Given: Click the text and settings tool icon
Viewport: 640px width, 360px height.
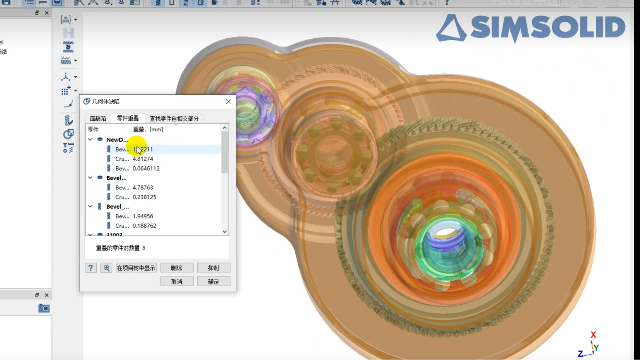Looking at the screenshot, I should (68, 147).
